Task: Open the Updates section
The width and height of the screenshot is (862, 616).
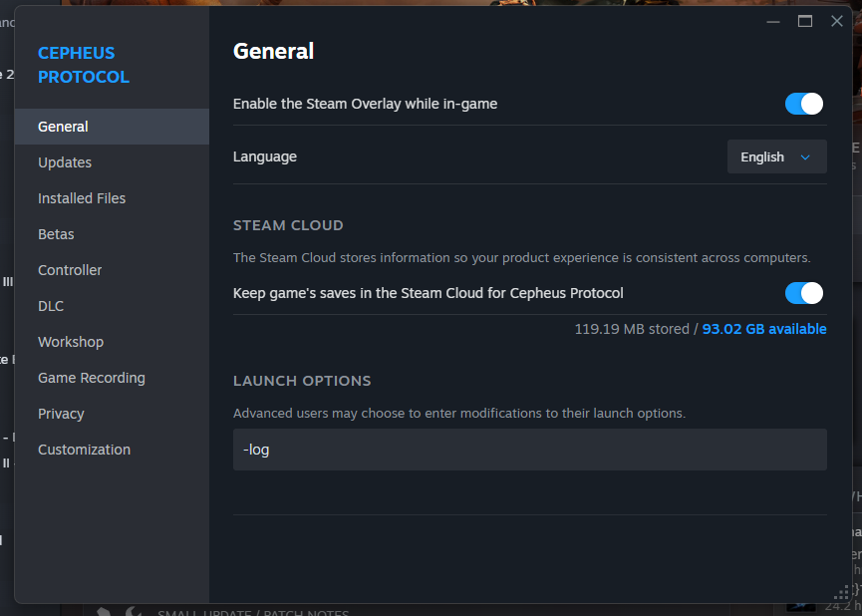Action: point(65,162)
